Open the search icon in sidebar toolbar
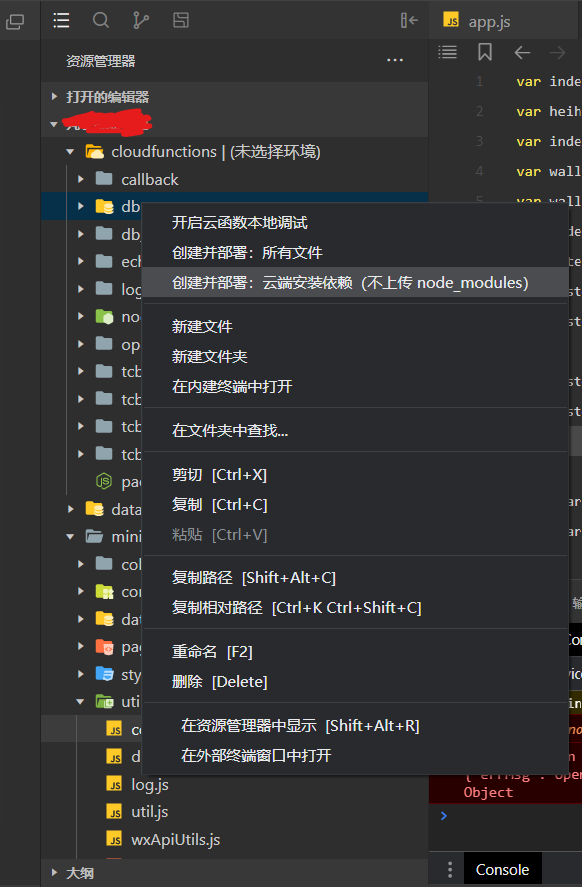 click(101, 20)
